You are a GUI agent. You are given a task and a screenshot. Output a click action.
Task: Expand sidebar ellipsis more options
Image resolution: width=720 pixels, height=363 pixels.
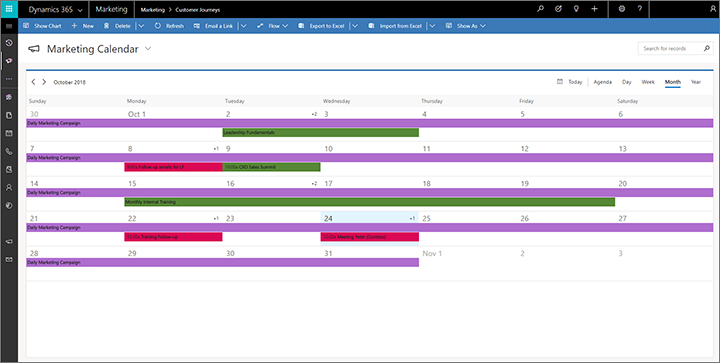pos(9,79)
